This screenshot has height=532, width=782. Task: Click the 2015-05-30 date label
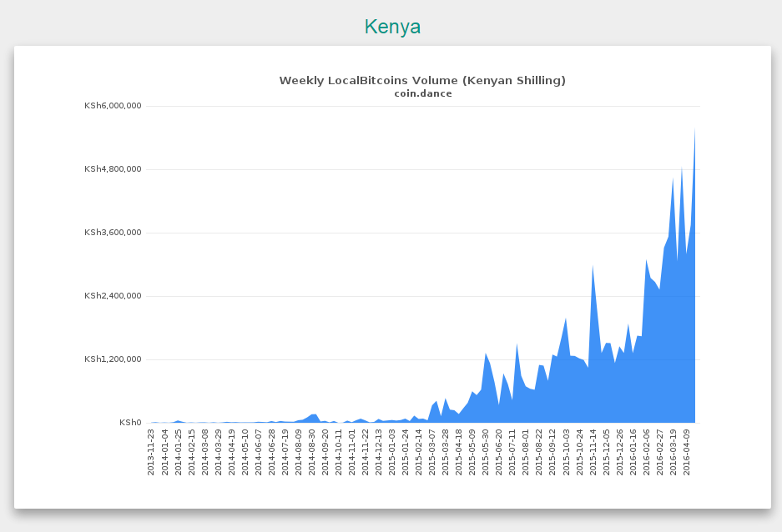click(485, 452)
